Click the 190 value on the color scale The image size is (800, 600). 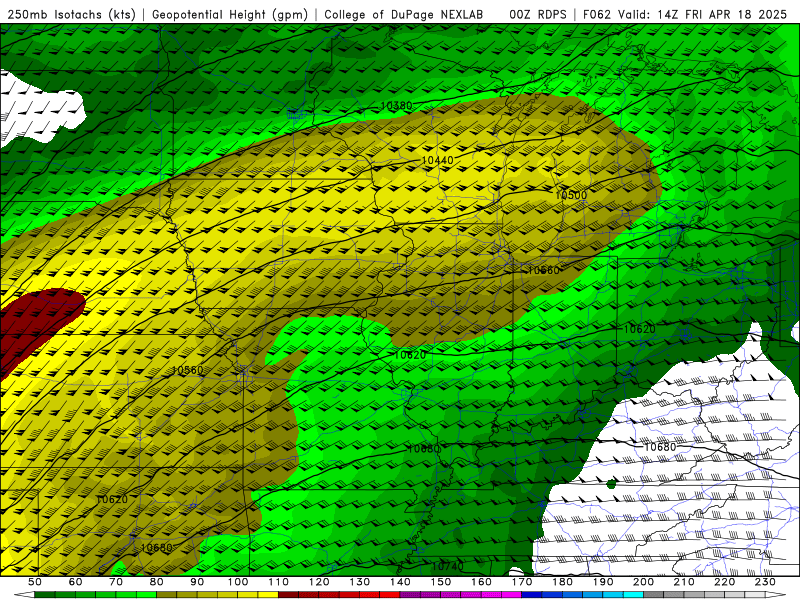(x=603, y=582)
